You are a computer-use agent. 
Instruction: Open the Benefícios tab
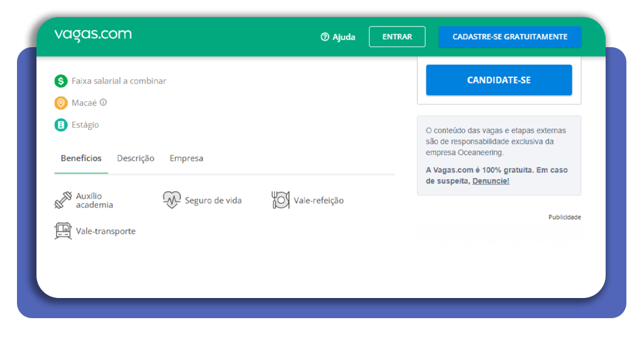tap(81, 158)
